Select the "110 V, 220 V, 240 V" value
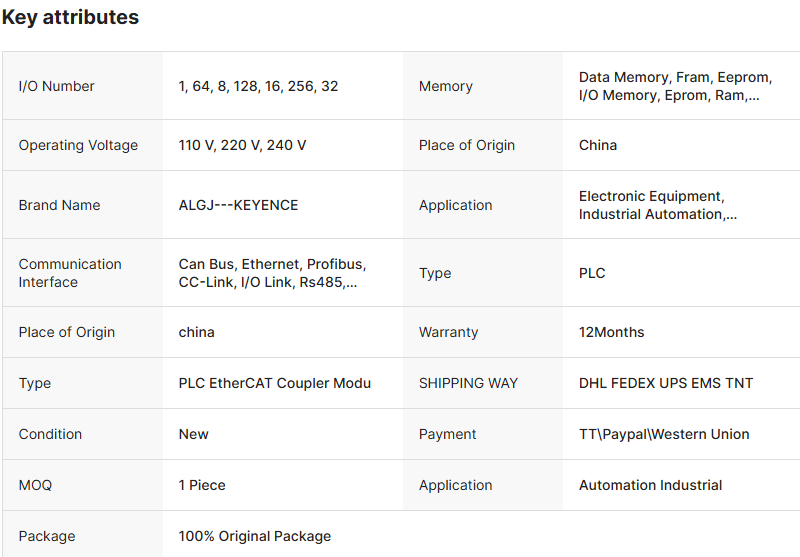 (242, 145)
